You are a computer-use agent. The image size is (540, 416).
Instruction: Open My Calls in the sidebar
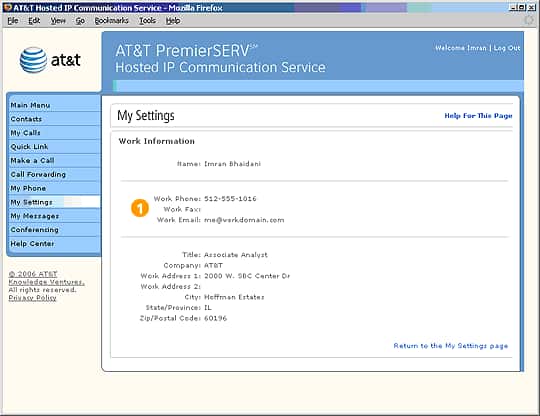[25, 133]
